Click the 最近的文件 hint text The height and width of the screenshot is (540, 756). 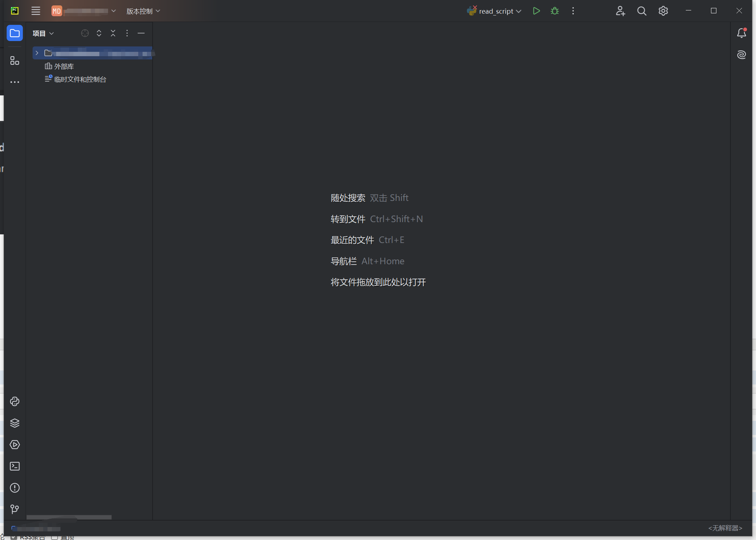click(352, 240)
